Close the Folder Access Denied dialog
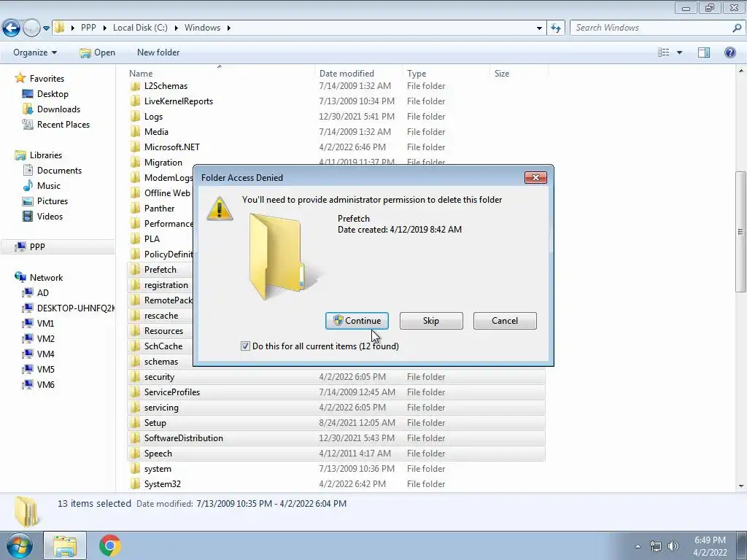Viewport: 747px width, 560px height. coord(535,178)
